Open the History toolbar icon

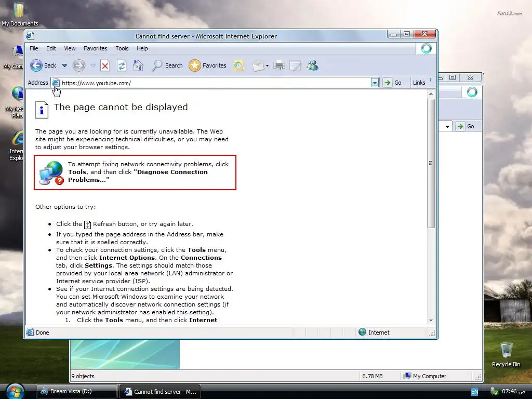pos(238,65)
